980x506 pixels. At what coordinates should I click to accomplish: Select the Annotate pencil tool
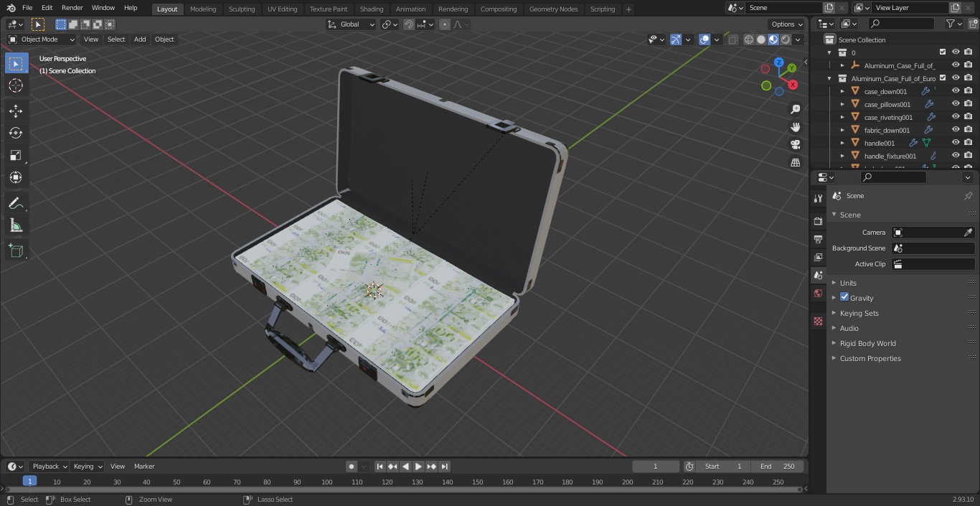(16, 204)
